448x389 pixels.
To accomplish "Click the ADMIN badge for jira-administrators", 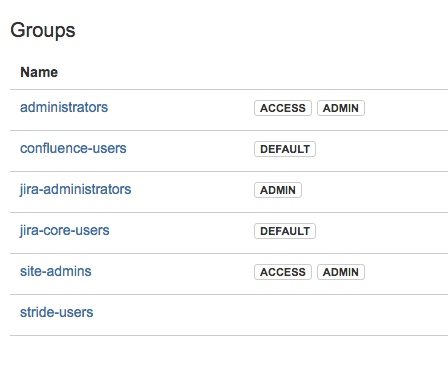I will click(278, 190).
